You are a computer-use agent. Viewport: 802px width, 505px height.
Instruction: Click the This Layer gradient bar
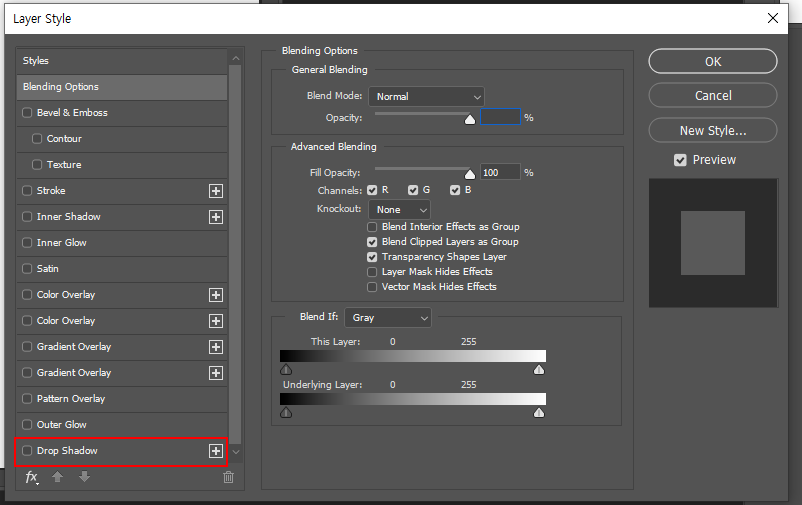point(413,356)
